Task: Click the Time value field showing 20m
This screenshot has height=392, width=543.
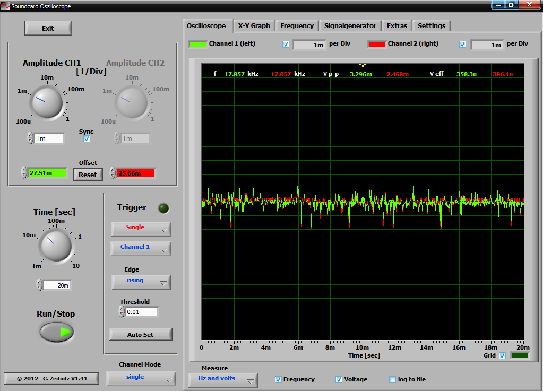Action: click(x=57, y=285)
